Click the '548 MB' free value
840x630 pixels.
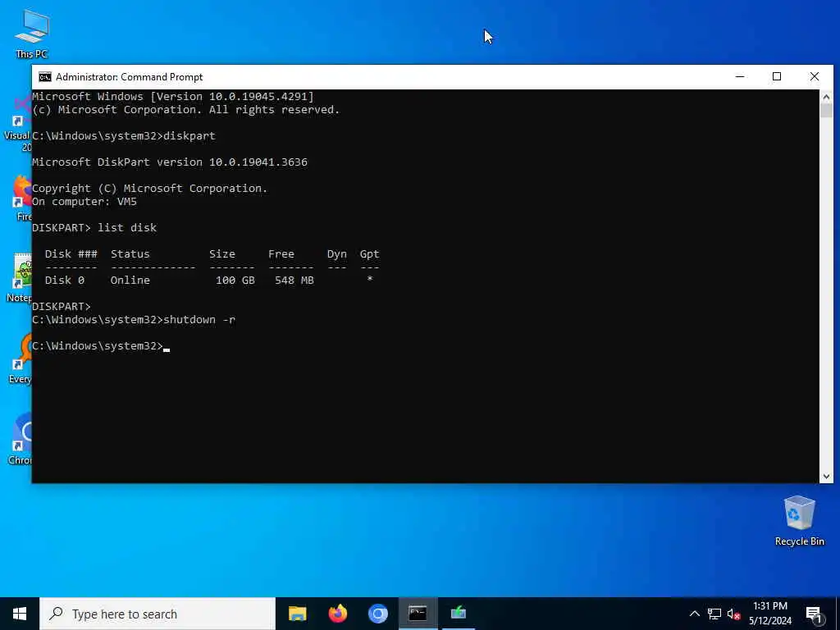point(294,281)
